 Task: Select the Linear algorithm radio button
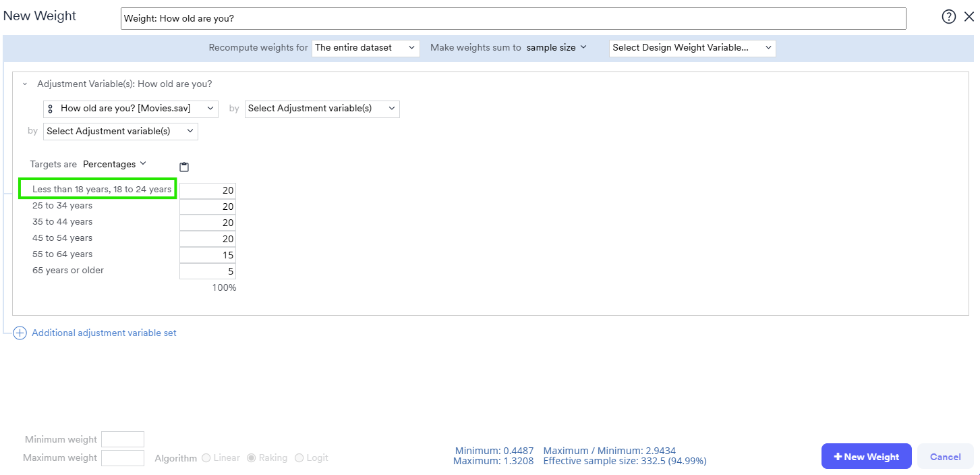tap(206, 457)
